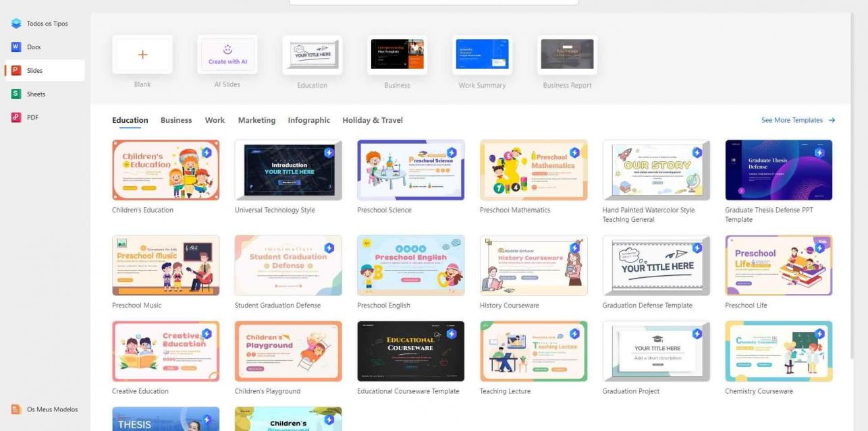Open the Graduation Project template thumbnail
This screenshot has height=431, width=868.
coord(656,351)
